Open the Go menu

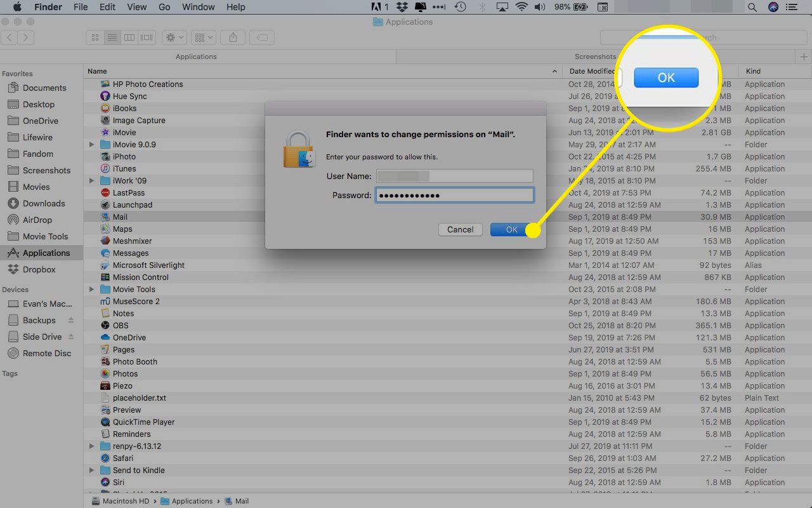point(164,7)
